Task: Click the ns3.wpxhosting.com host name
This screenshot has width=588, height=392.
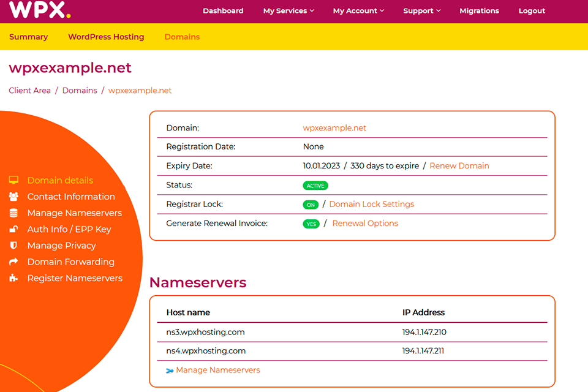Action: pyautogui.click(x=206, y=332)
